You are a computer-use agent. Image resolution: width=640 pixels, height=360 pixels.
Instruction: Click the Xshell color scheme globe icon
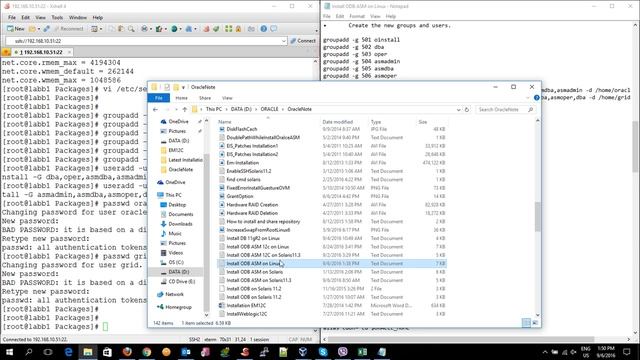(x=175, y=29)
